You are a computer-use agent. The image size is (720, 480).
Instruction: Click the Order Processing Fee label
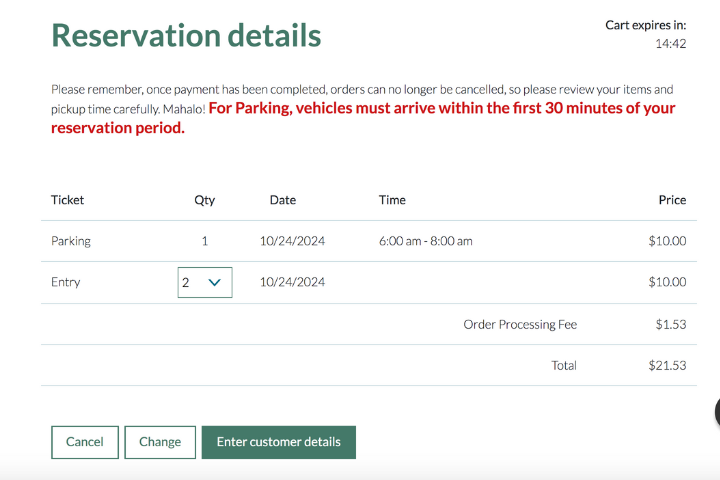coord(520,324)
